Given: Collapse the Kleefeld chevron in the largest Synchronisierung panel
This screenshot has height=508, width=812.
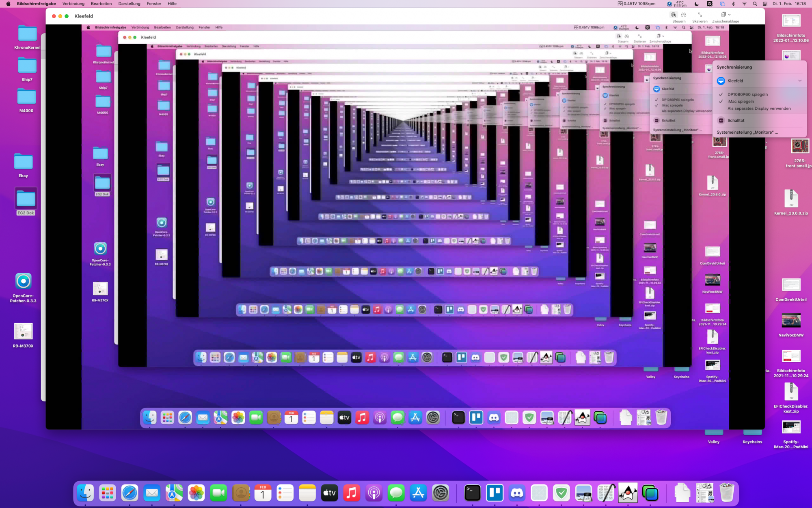Looking at the screenshot, I should [800, 81].
